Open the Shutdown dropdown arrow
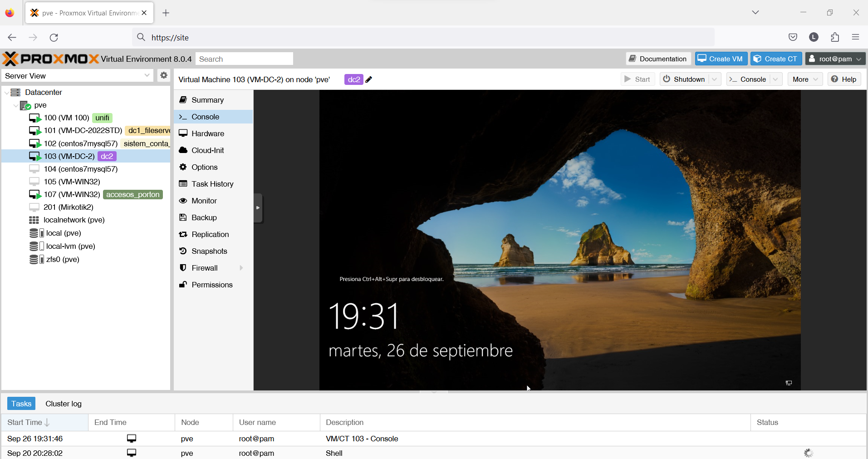Screen dimensions: 868x459 pos(715,79)
